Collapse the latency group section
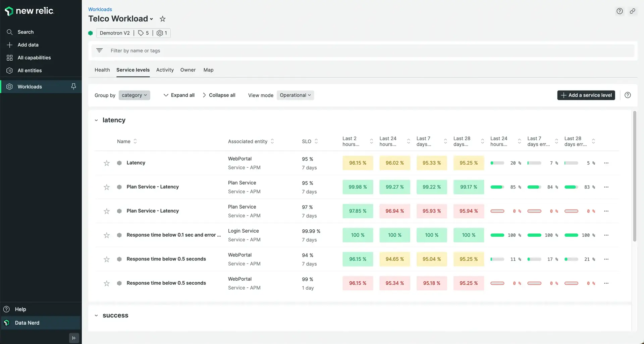The height and width of the screenshot is (344, 644). pyautogui.click(x=96, y=120)
